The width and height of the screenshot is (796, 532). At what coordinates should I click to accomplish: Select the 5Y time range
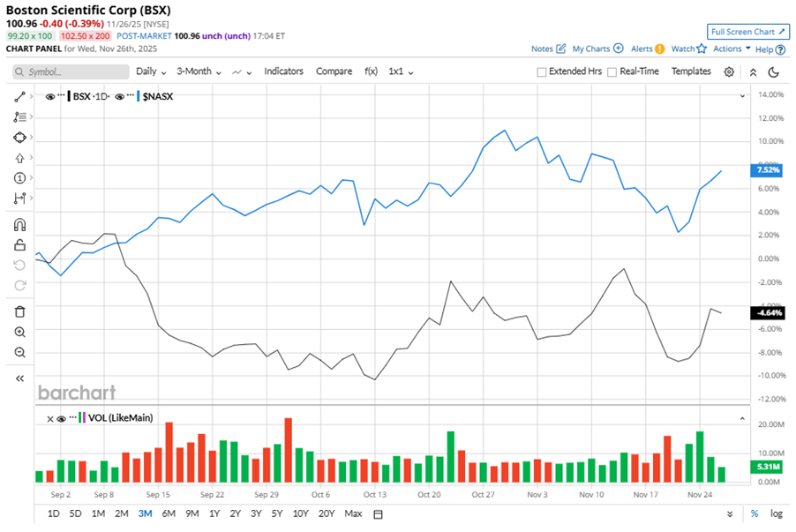click(x=277, y=513)
